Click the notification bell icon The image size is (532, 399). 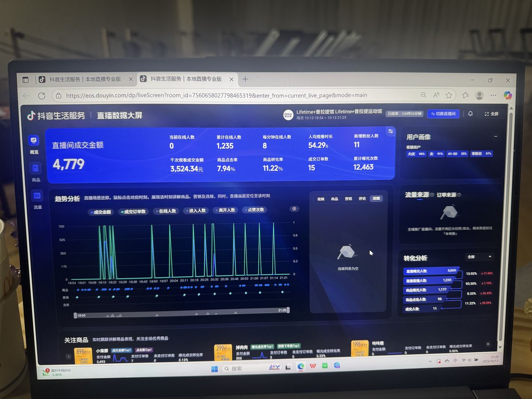click(470, 113)
